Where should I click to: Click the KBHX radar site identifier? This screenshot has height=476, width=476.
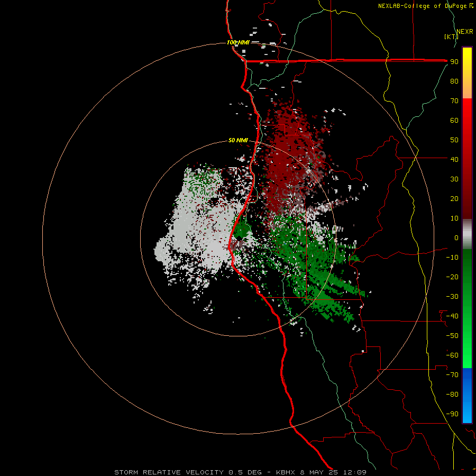(x=286, y=472)
